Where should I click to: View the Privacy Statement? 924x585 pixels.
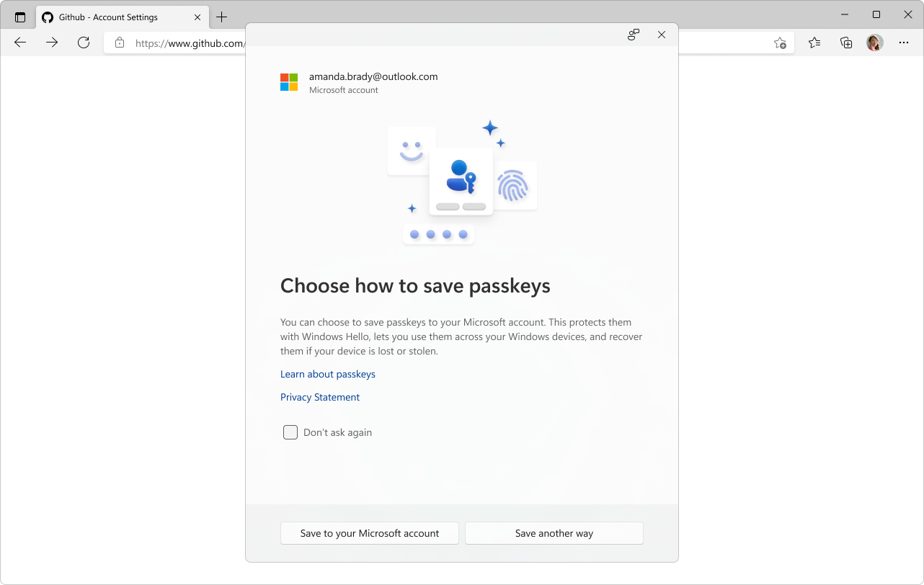tap(319, 397)
